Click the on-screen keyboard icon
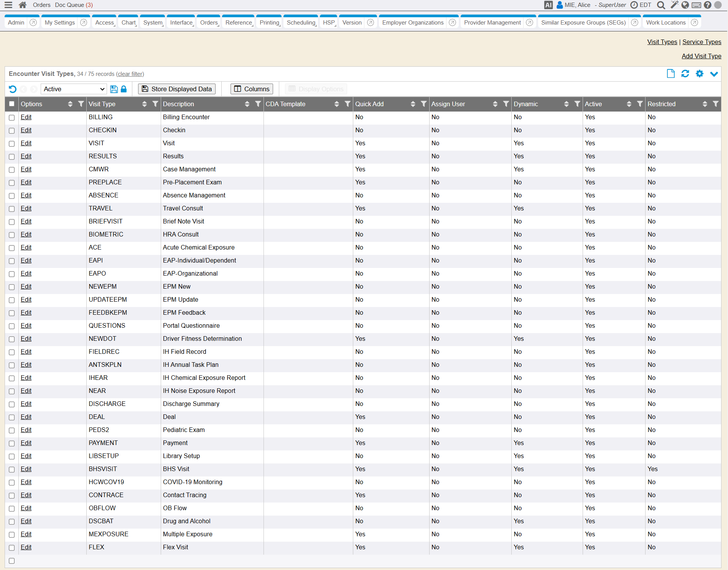Image resolution: width=728 pixels, height=570 pixels. (x=697, y=5)
